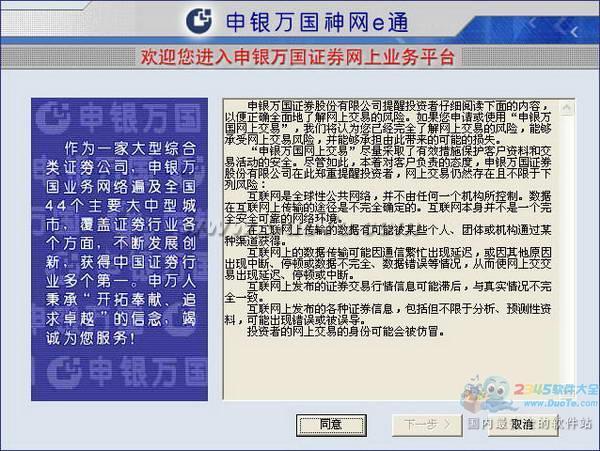Click the 2345 mascot watermark icon

[x=478, y=394]
